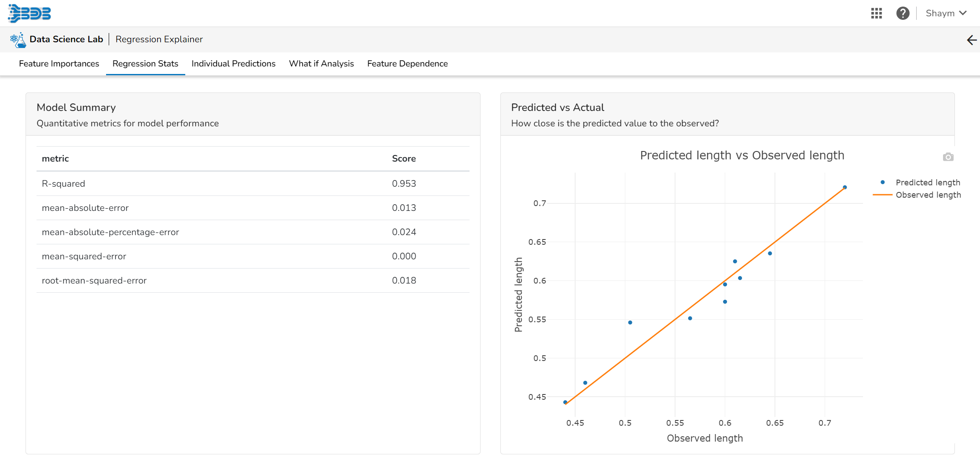Toggle Observed length in the chart legend
The height and width of the screenshot is (468, 980).
[929, 195]
